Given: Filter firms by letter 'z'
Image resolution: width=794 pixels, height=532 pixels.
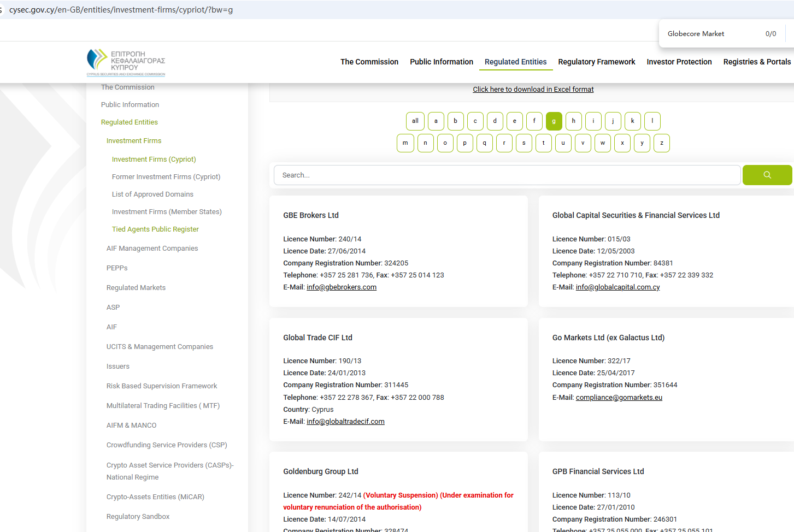Looking at the screenshot, I should pos(661,143).
